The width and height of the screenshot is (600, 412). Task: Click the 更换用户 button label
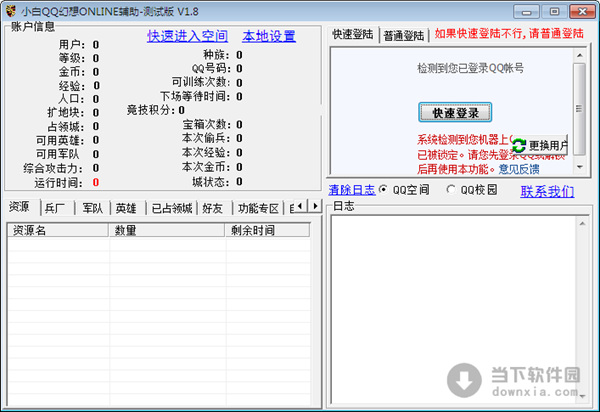pos(548,145)
